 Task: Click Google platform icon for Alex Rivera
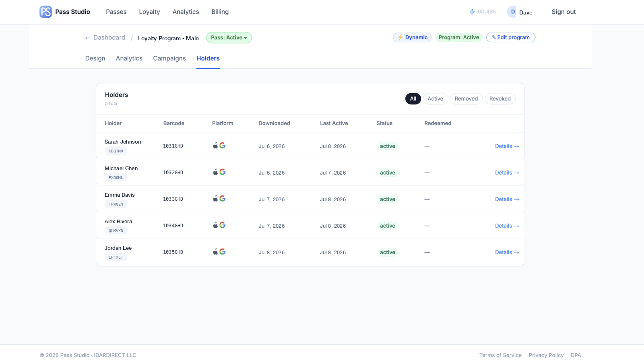[222, 225]
